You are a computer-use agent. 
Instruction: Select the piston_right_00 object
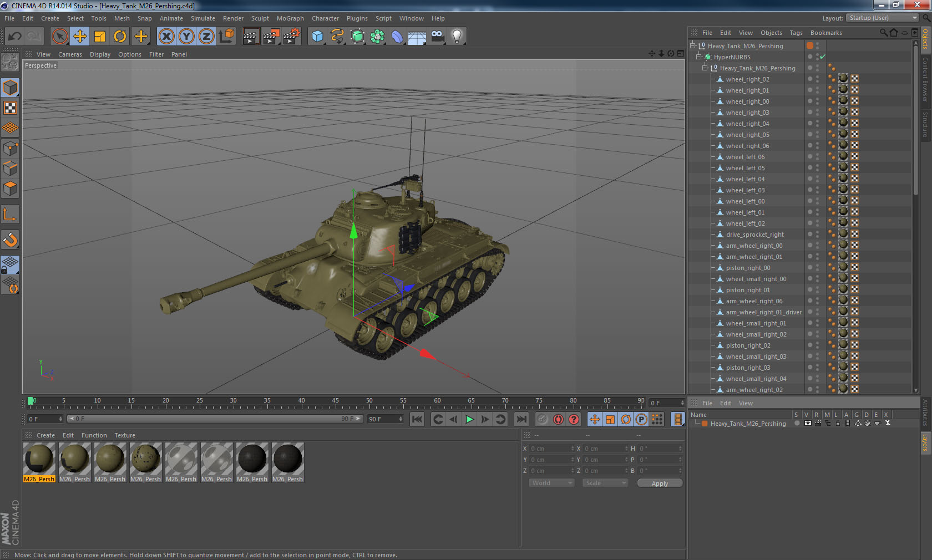(748, 268)
